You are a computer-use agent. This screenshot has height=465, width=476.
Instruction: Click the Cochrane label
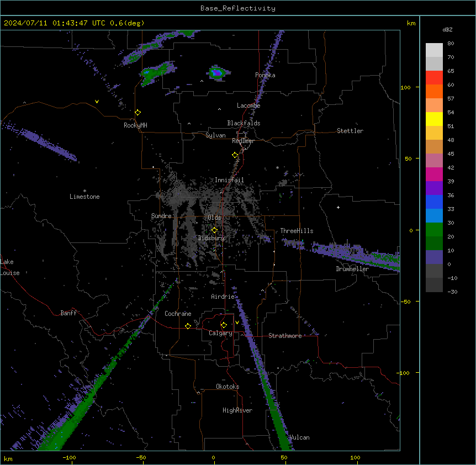[x=178, y=314]
